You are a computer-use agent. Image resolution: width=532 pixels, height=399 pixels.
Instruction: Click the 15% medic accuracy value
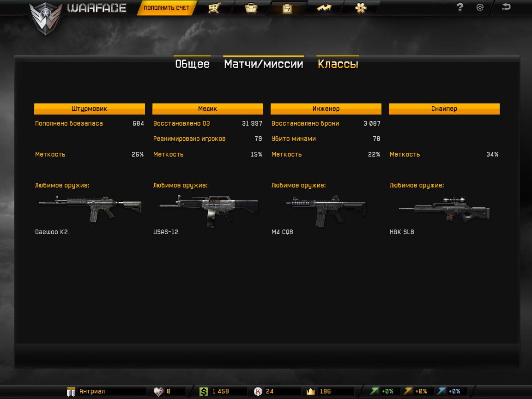(256, 154)
